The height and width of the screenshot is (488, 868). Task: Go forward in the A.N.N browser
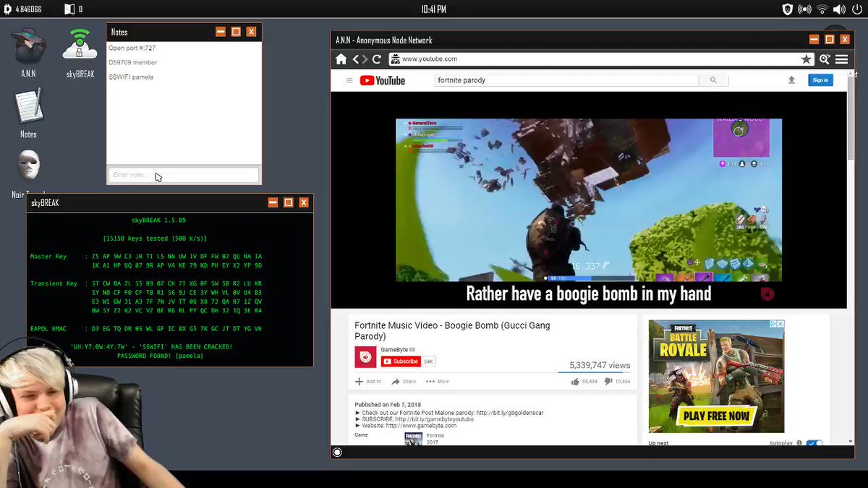coord(365,59)
